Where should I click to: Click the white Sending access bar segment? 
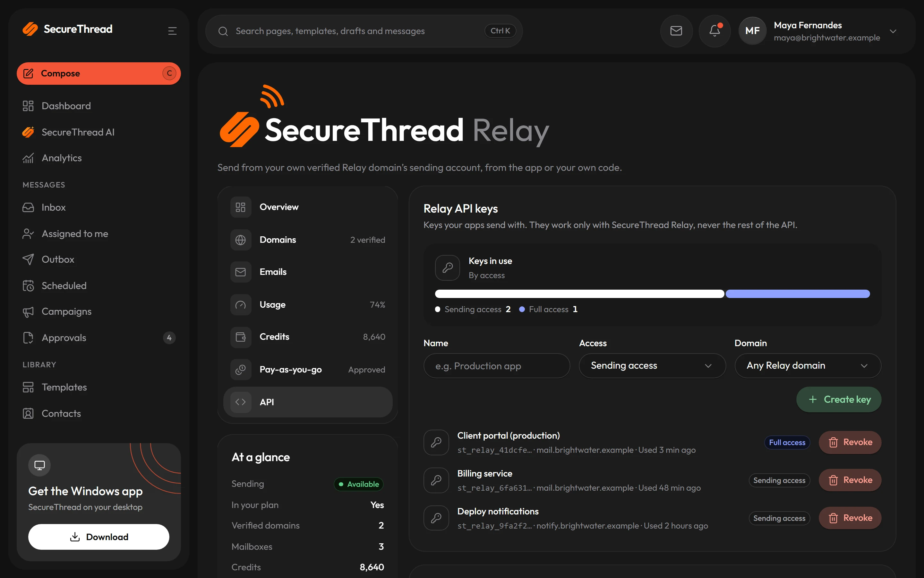point(579,293)
